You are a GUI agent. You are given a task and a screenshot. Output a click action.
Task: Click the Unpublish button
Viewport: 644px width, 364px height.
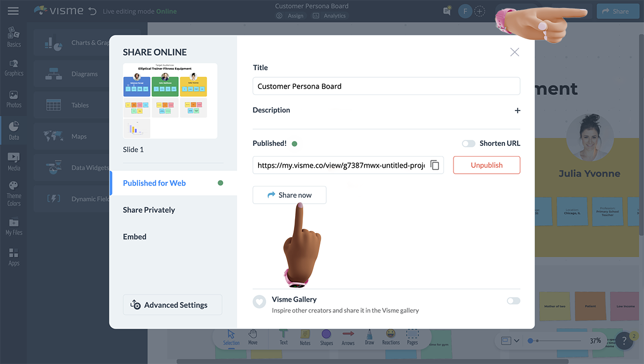coord(486,165)
